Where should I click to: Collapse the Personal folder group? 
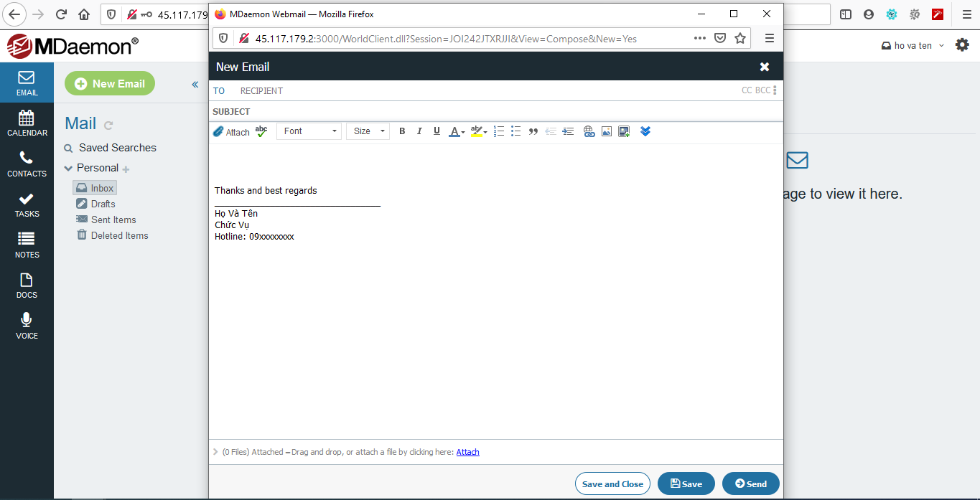tap(68, 169)
